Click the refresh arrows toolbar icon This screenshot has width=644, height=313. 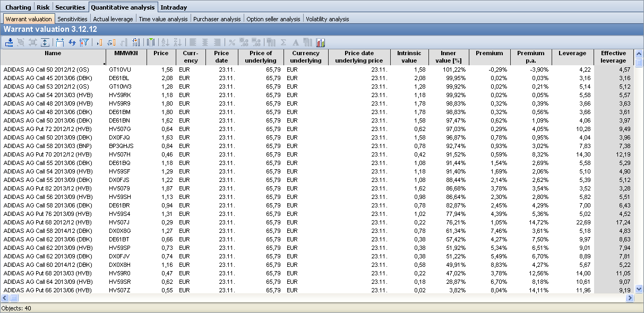pos(72,42)
